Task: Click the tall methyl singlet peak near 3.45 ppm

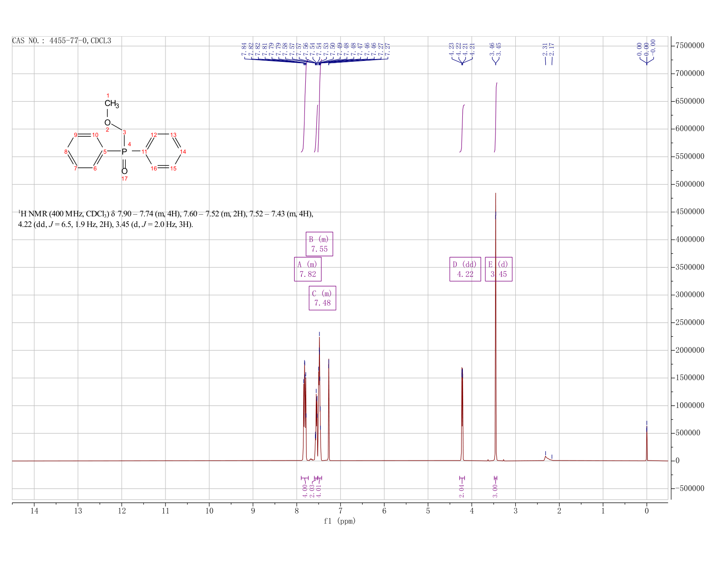Action: (495, 327)
